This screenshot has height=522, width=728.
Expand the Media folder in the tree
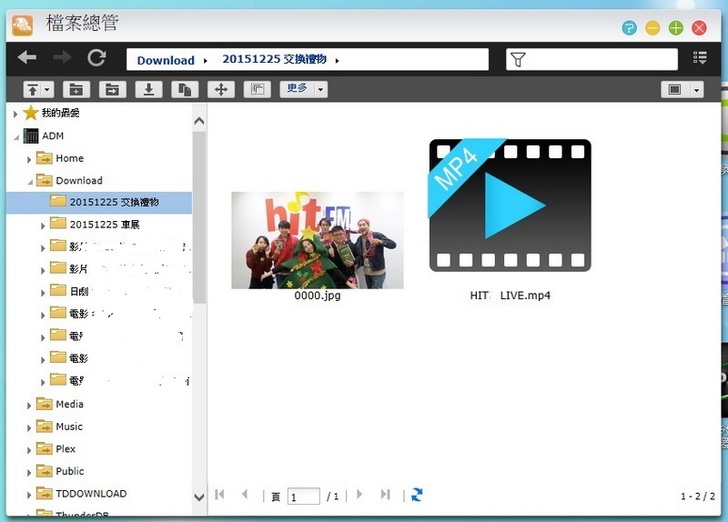click(29, 405)
